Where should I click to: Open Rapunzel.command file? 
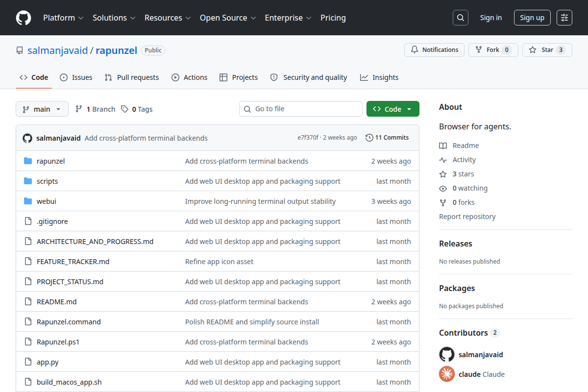pos(69,322)
